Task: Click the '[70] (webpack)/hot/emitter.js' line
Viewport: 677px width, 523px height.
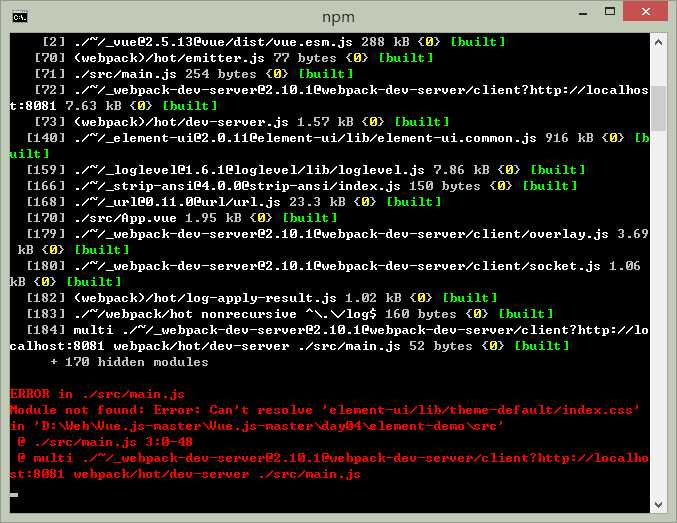Action: point(233,58)
